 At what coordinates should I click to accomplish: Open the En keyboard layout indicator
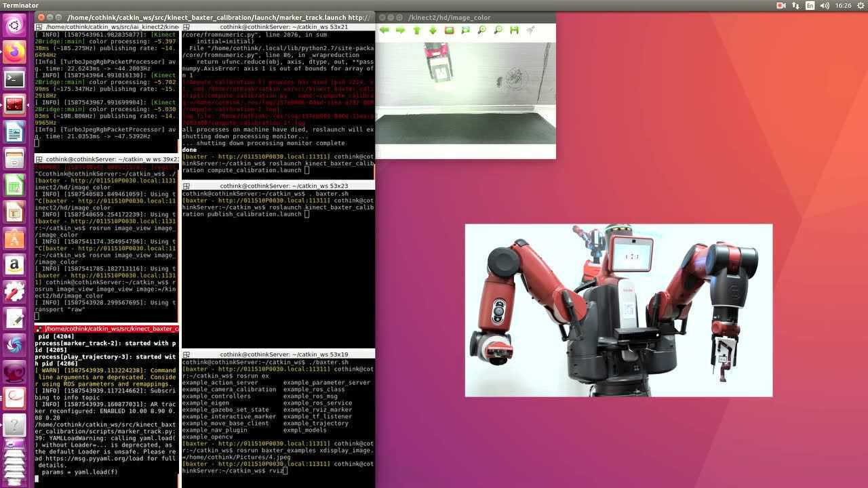(x=810, y=5)
